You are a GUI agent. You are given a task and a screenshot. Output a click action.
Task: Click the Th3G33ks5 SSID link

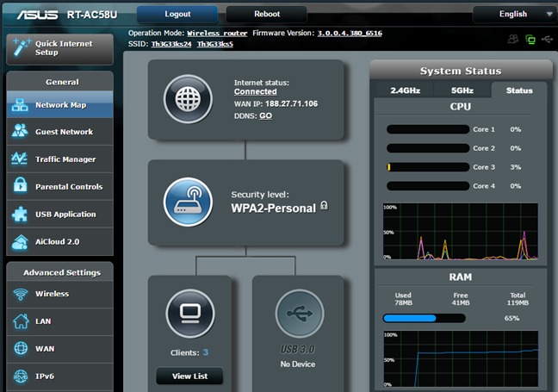(x=215, y=44)
